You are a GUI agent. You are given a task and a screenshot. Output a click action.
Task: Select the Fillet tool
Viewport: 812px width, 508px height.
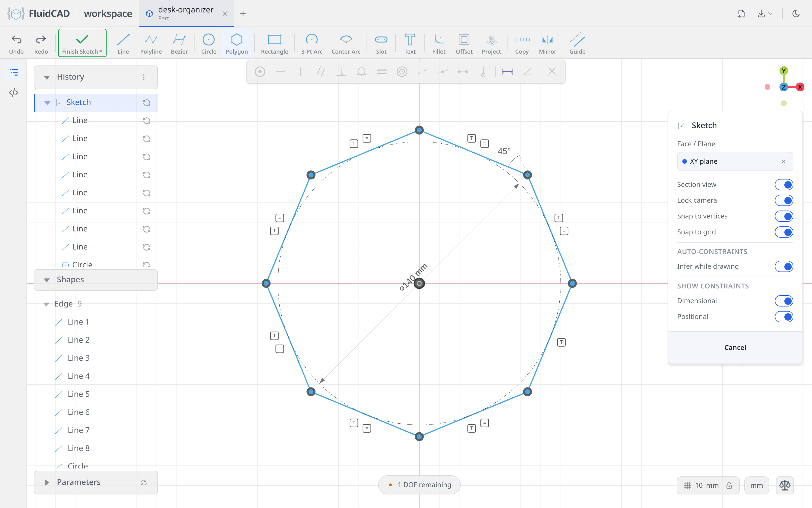[x=438, y=44]
